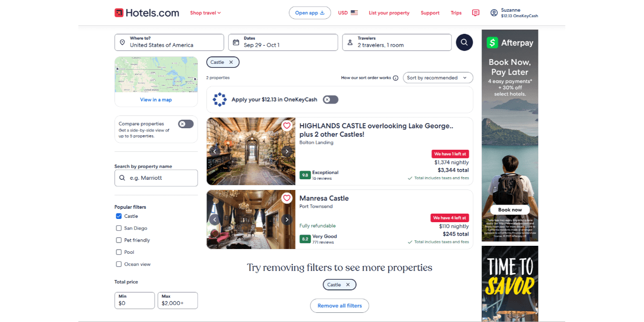644x322 pixels.
Task: Favorite Manresa Castle using heart icon
Action: [x=287, y=198]
